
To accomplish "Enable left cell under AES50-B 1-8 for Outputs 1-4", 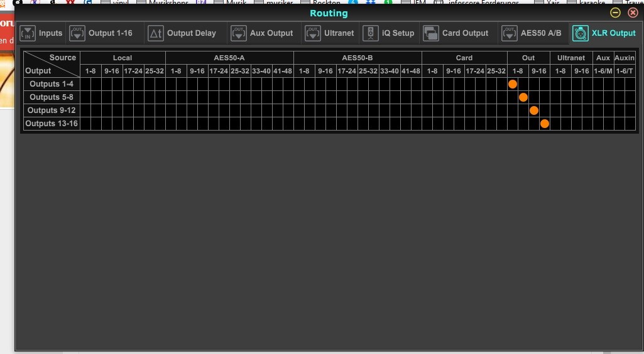I will point(299,84).
